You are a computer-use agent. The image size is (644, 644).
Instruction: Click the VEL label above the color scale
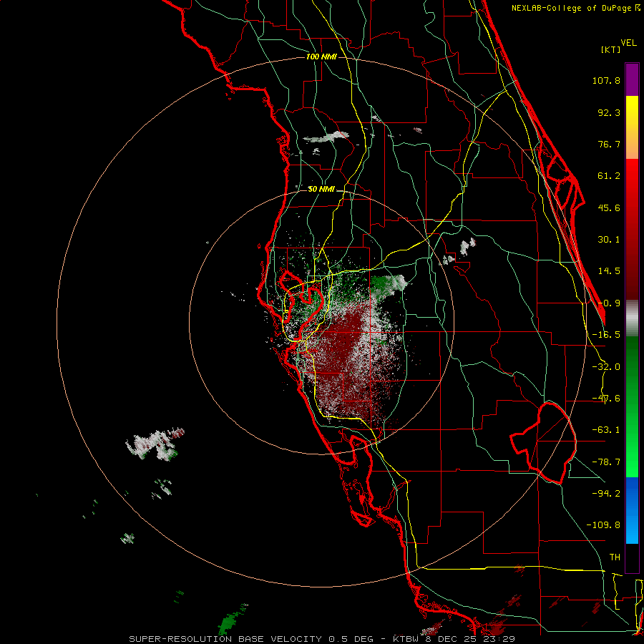[x=628, y=43]
